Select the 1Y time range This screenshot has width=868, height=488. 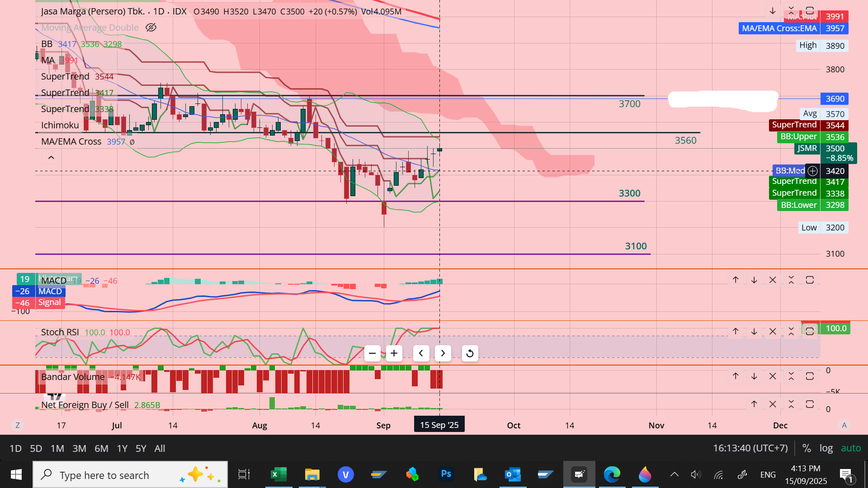[122, 448]
